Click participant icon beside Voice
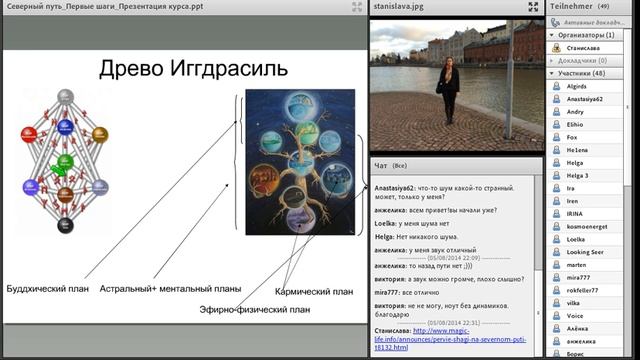 pos(556,316)
